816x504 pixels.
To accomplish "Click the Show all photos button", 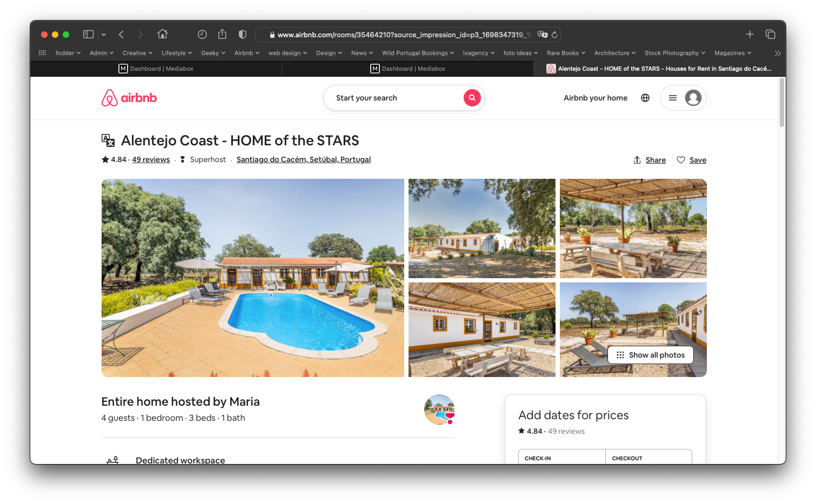I will tap(651, 355).
